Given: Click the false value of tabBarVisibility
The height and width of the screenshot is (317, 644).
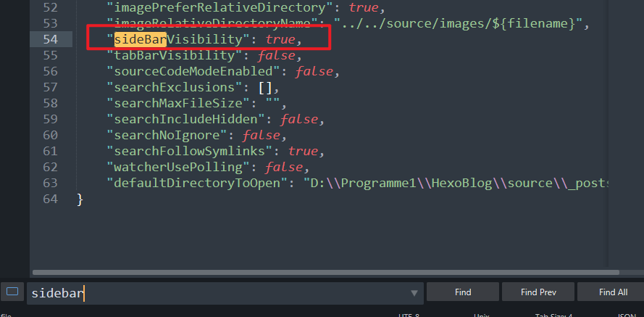Looking at the screenshot, I should (x=275, y=55).
